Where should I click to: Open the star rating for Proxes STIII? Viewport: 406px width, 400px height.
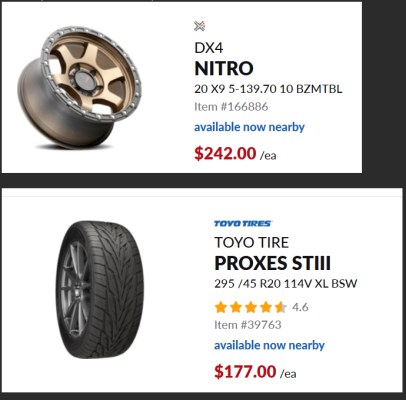tap(251, 307)
